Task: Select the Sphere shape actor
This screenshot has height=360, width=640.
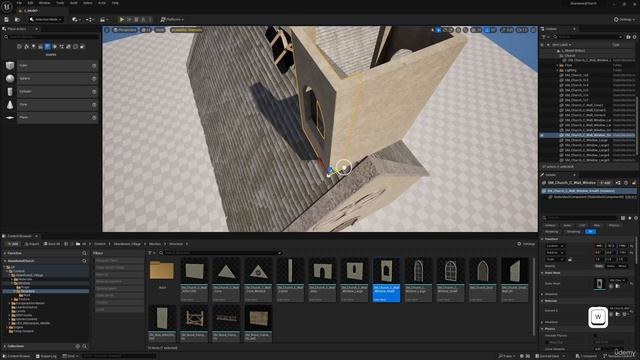Action: pyautogui.click(x=51, y=78)
